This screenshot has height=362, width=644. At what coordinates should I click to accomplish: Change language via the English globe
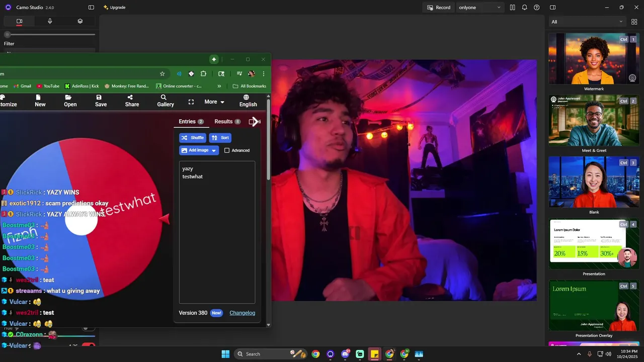(248, 101)
